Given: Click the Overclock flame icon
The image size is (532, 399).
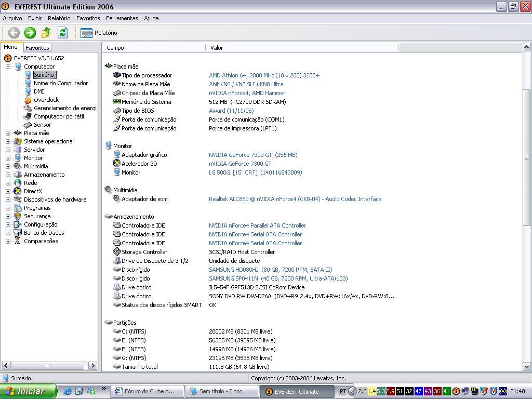Looking at the screenshot, I should point(28,100).
